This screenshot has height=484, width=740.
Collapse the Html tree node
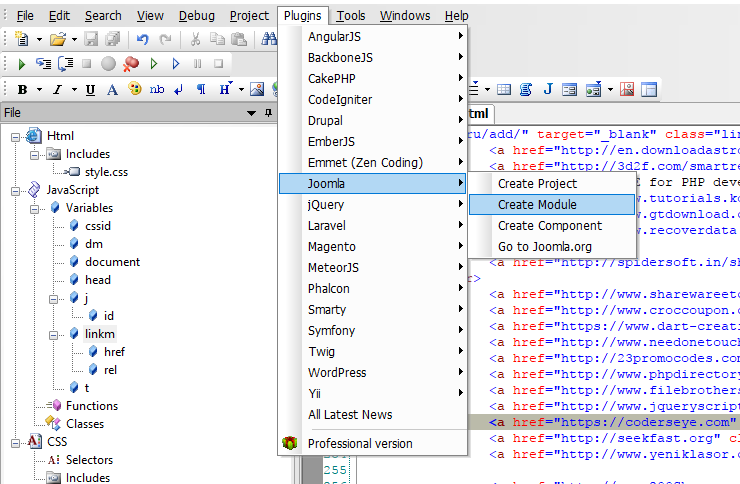16,136
